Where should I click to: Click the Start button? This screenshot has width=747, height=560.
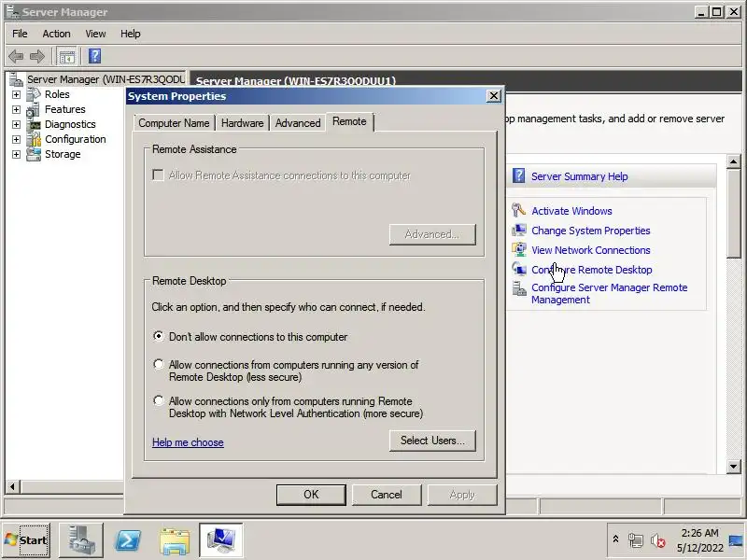pyautogui.click(x=26, y=540)
